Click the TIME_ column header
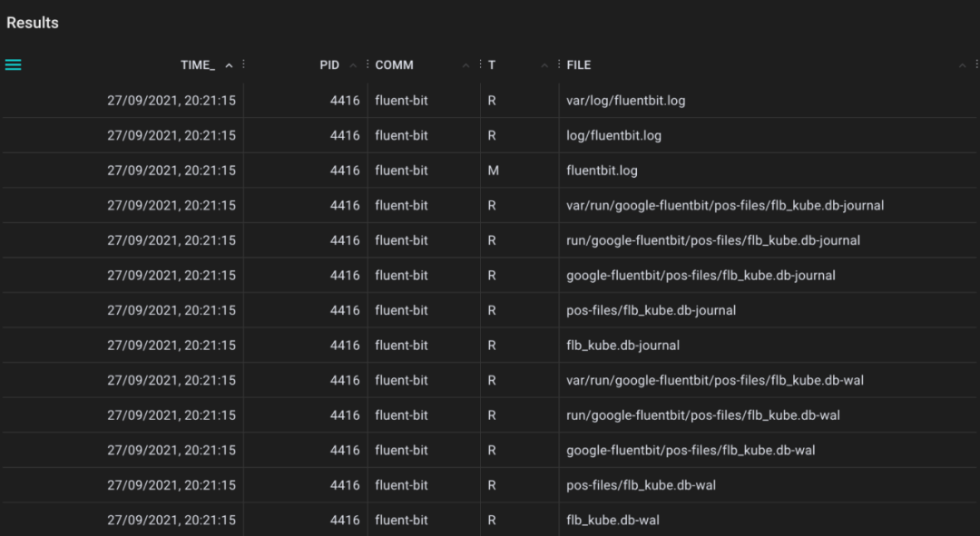 pyautogui.click(x=198, y=65)
